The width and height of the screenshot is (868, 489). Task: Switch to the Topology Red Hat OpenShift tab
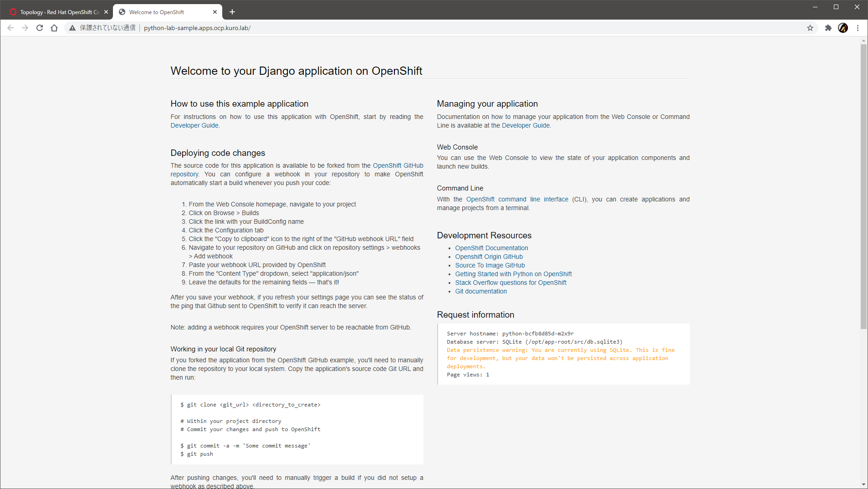pyautogui.click(x=57, y=12)
